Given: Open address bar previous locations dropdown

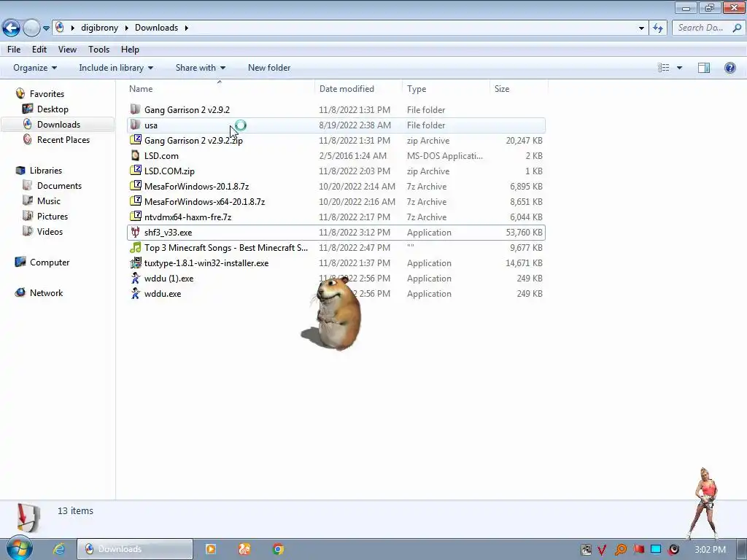Looking at the screenshot, I should (641, 28).
